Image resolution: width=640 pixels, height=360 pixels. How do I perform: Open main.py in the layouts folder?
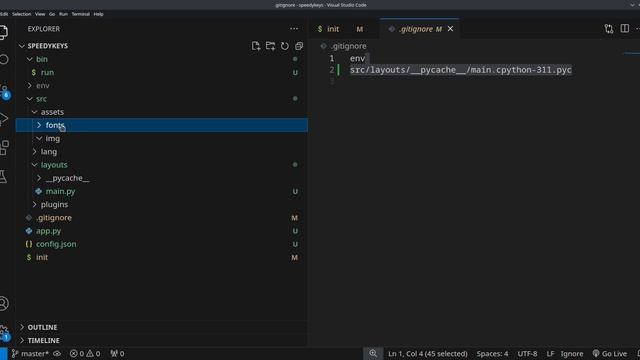[x=162, y=191]
